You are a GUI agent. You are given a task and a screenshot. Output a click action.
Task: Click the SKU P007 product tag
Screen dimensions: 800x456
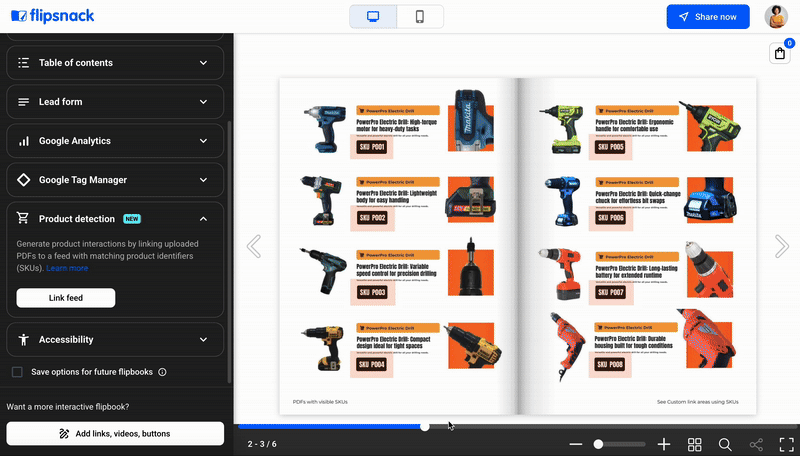[610, 292]
